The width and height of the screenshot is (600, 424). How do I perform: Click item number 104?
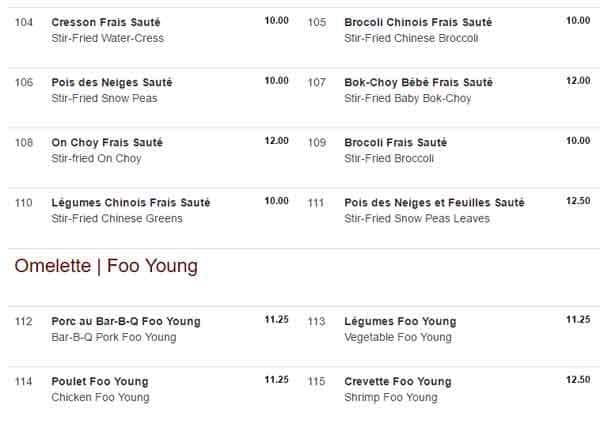(24, 22)
